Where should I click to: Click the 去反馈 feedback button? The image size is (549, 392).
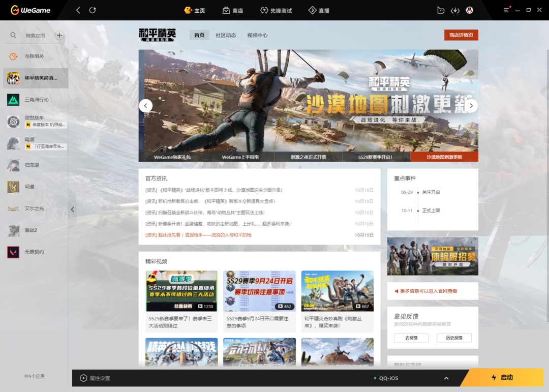411,338
